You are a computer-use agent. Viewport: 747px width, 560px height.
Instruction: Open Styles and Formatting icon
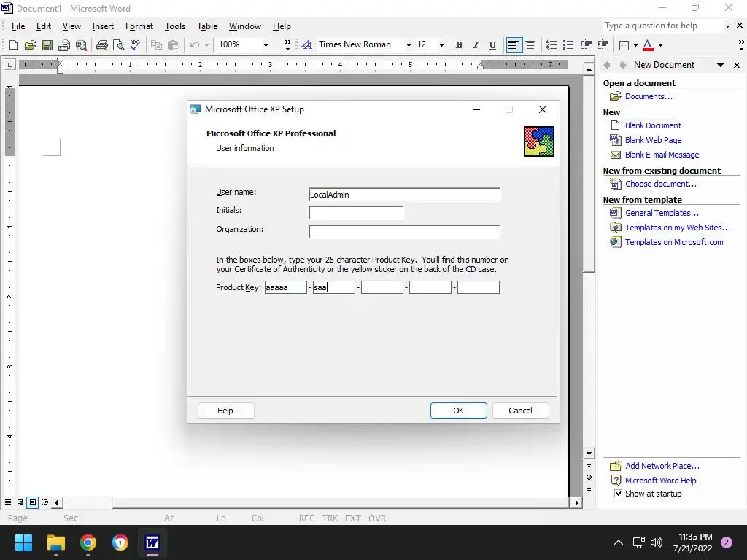coord(307,45)
